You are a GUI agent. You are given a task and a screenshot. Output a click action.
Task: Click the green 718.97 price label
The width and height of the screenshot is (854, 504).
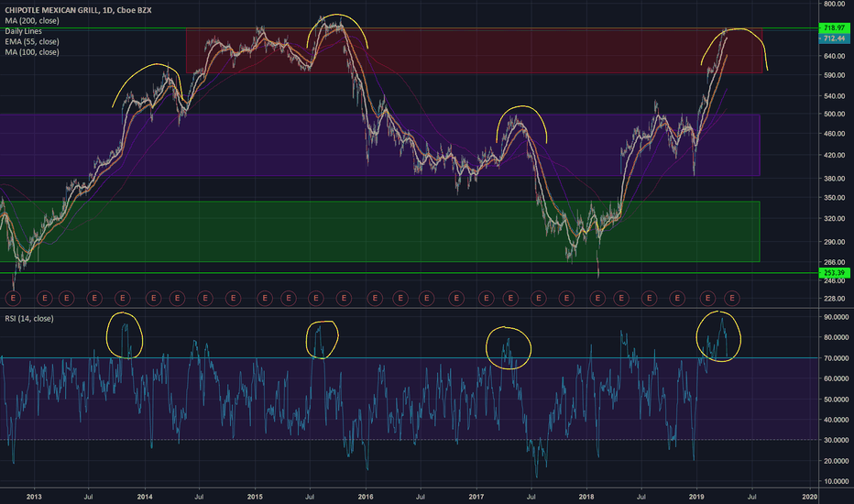tap(834, 27)
